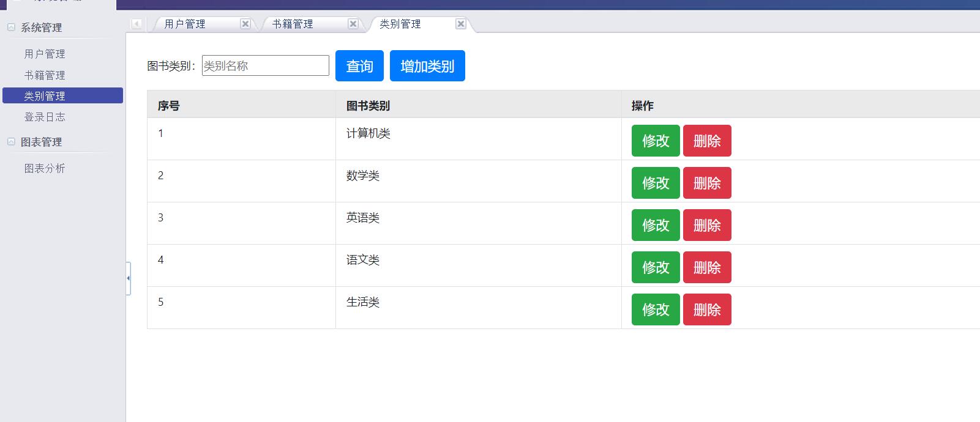The width and height of the screenshot is (980, 422).
Task: Select the 类别管理 tab
Action: tap(400, 24)
